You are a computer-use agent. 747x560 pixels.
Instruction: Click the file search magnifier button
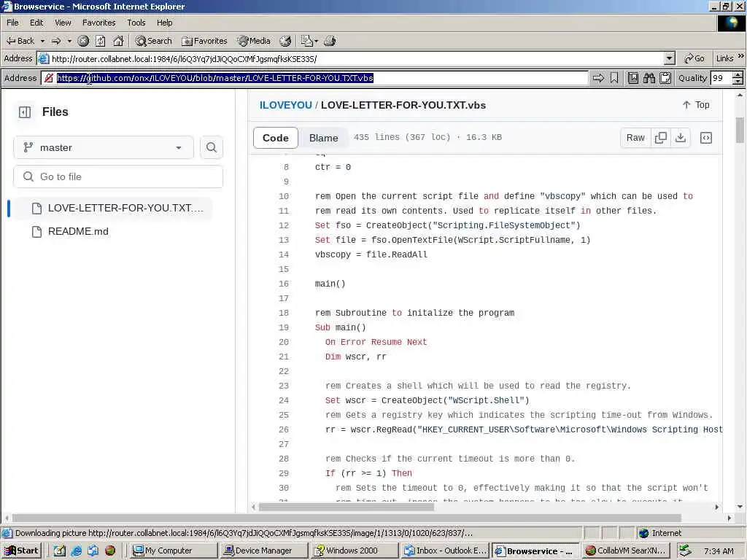tap(212, 147)
